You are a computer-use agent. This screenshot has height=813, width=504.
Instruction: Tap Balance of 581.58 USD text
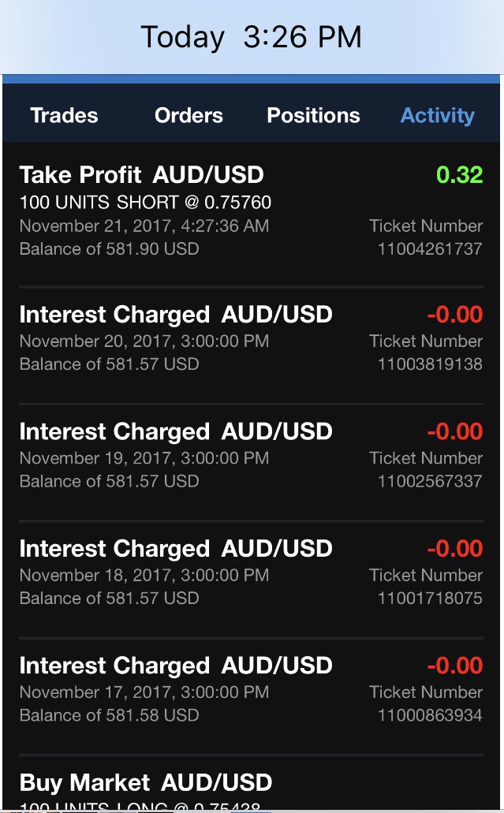point(109,715)
